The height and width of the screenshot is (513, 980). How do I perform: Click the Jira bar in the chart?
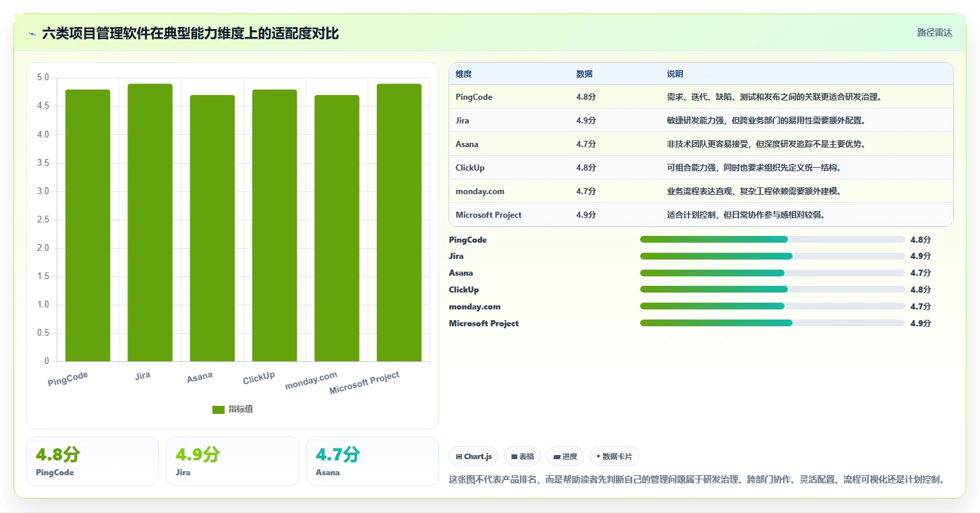pyautogui.click(x=150, y=222)
